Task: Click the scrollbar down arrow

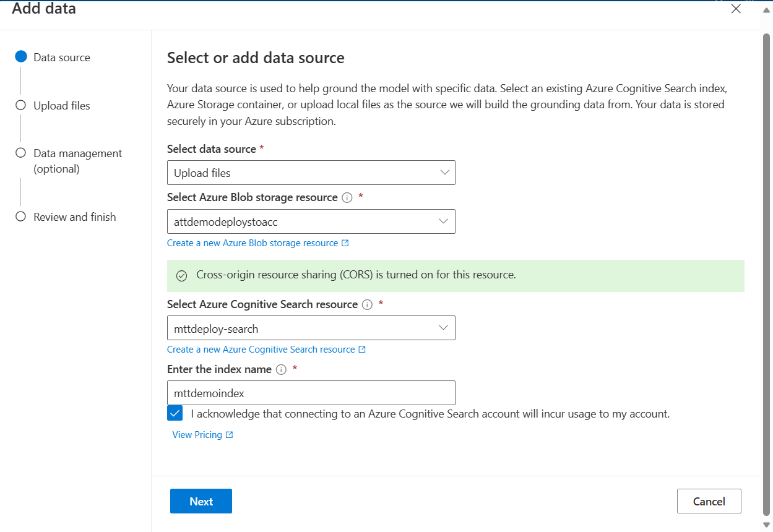Action: [767, 525]
